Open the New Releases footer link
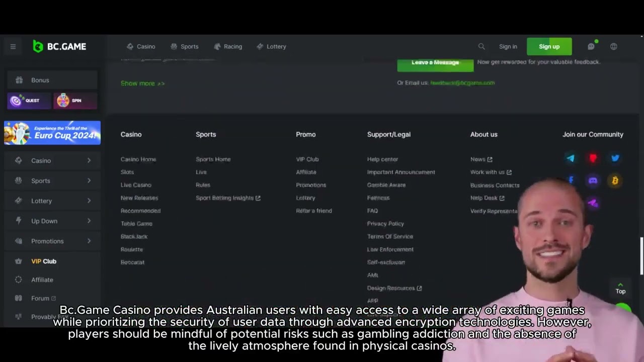The height and width of the screenshot is (362, 644). click(x=139, y=198)
